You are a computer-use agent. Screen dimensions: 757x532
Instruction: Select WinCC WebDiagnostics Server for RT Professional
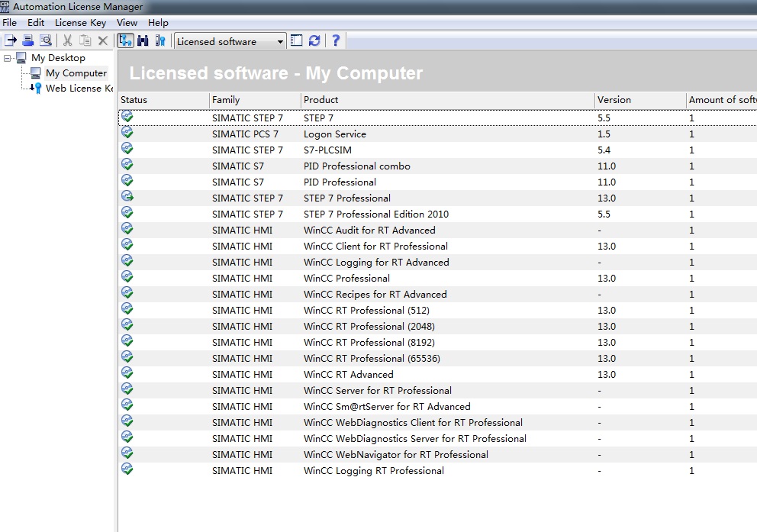414,438
